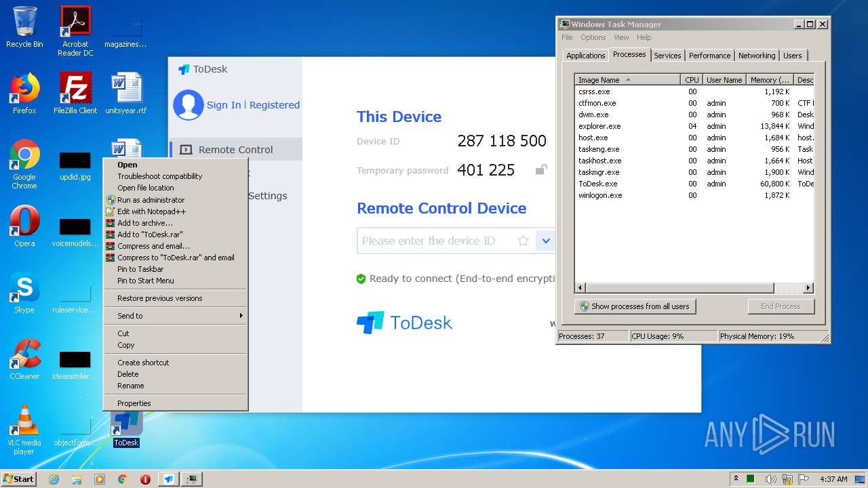Switch to Services tab in Task Manager
Viewport: 868px width, 488px height.
point(667,56)
